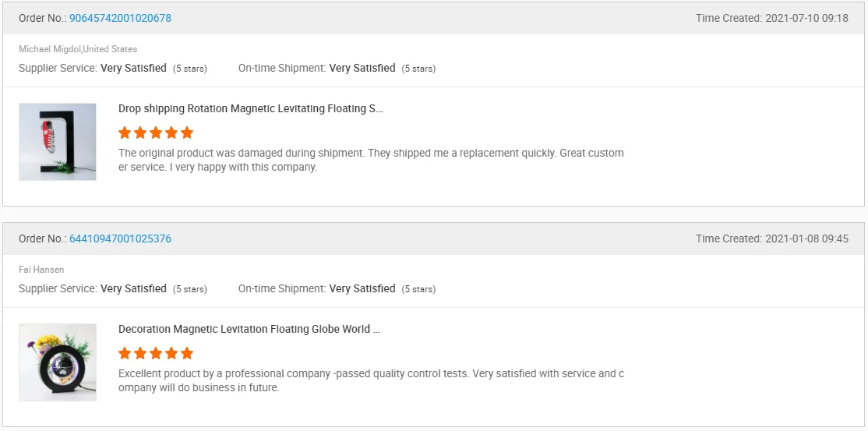Click the Time Created 2021-01-08 09:45 timestamp
The width and height of the screenshot is (868, 431).
pos(771,238)
